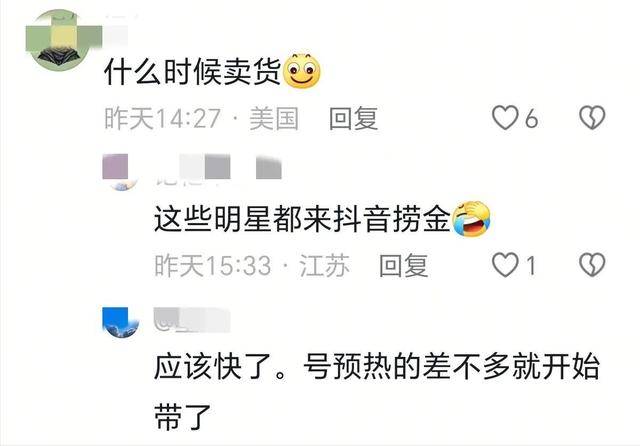This screenshot has width=640, height=446.
Task: Tap the like count 6
Action: tap(531, 119)
